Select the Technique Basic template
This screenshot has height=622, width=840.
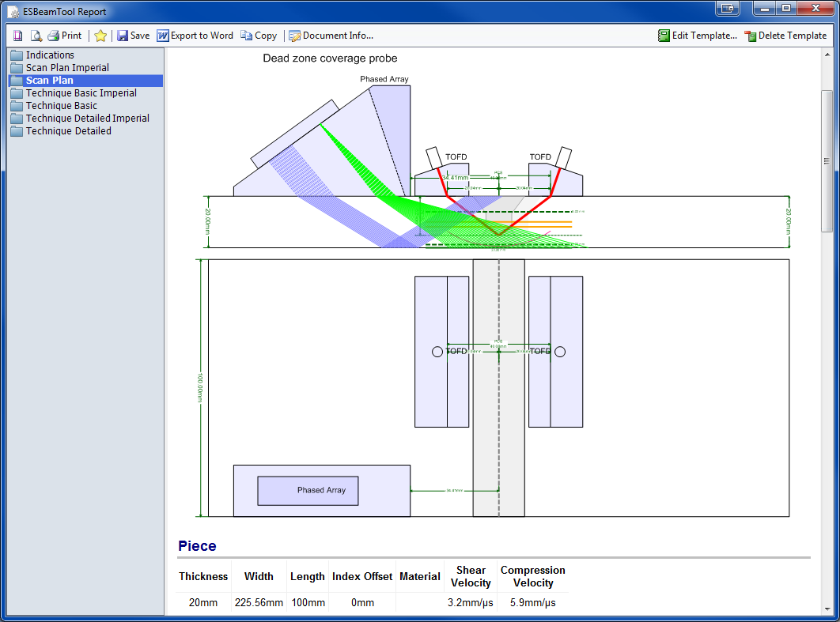(x=62, y=106)
